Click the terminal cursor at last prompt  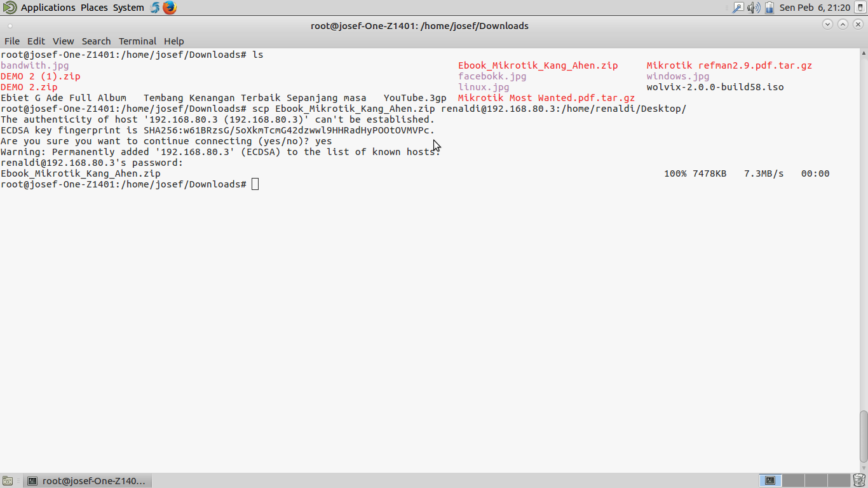(x=255, y=184)
